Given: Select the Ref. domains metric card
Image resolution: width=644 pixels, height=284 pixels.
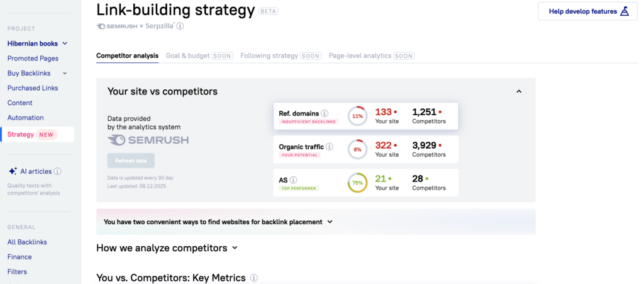Looking at the screenshot, I should tap(365, 116).
